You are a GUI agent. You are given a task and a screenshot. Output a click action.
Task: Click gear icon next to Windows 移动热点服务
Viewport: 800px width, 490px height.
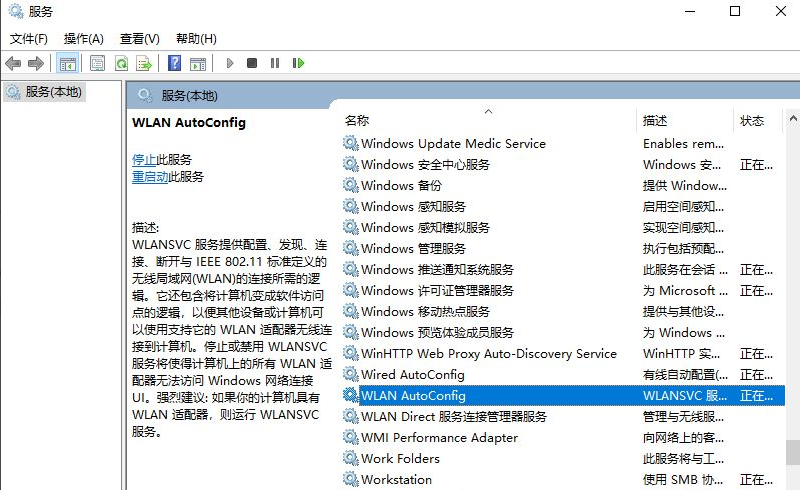tap(351, 311)
